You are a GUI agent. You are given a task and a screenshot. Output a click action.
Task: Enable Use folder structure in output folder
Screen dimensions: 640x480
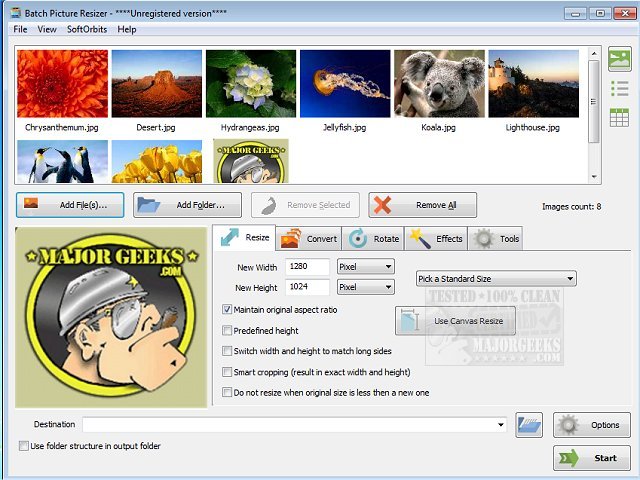(x=24, y=446)
